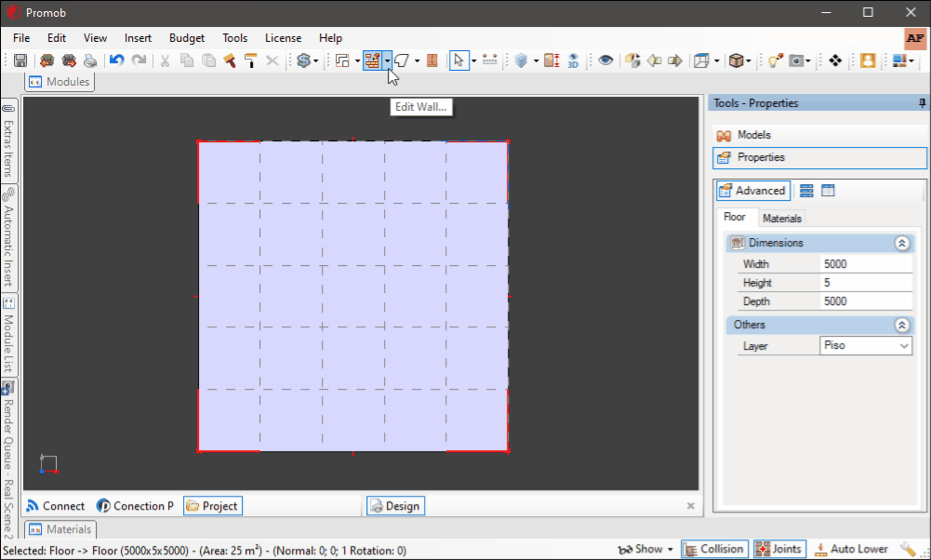The width and height of the screenshot is (931, 560).
Task: Open the selection tool dropdown arrow
Action: click(473, 60)
